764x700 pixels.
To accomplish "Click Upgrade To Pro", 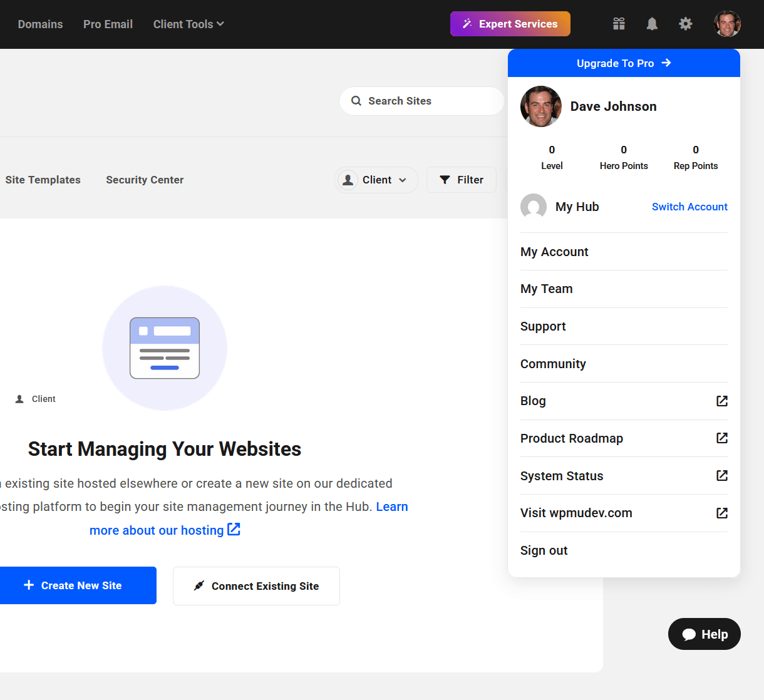I will pos(624,63).
